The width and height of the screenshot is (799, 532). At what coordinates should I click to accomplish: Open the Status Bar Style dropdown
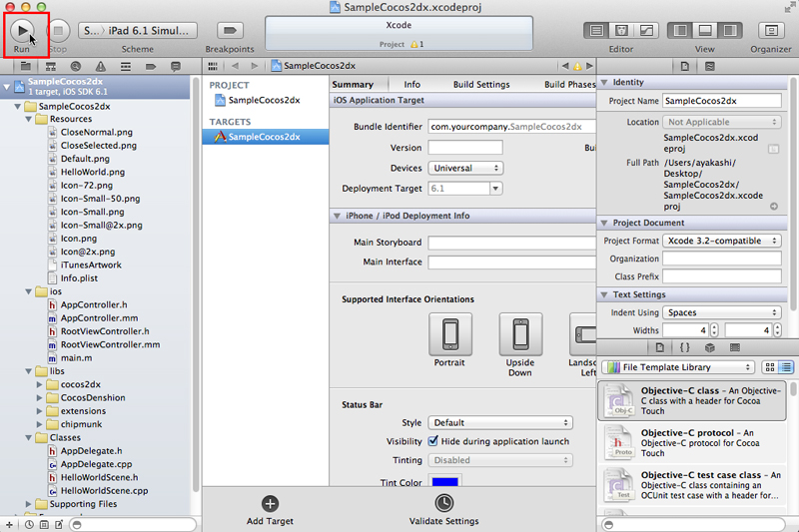pos(500,422)
